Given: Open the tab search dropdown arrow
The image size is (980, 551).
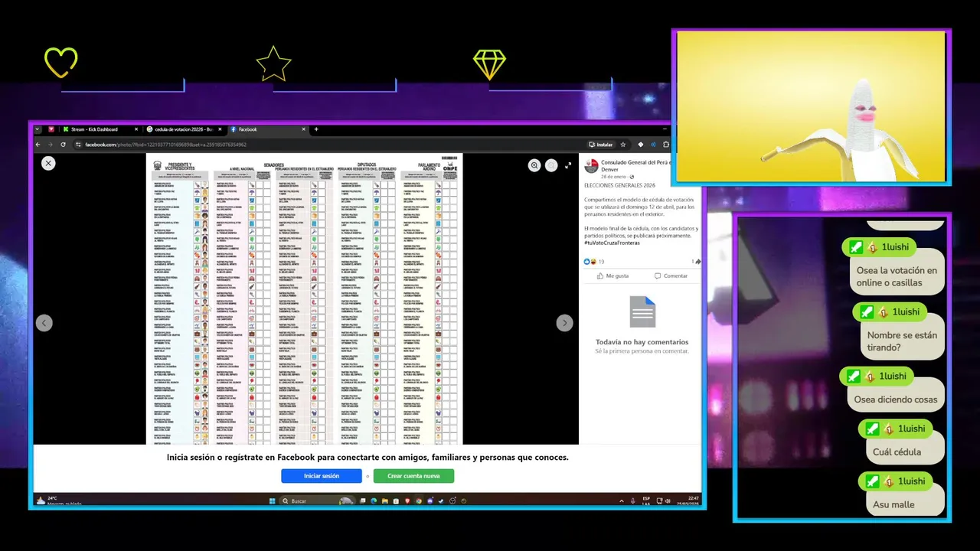Looking at the screenshot, I should 38,129.
